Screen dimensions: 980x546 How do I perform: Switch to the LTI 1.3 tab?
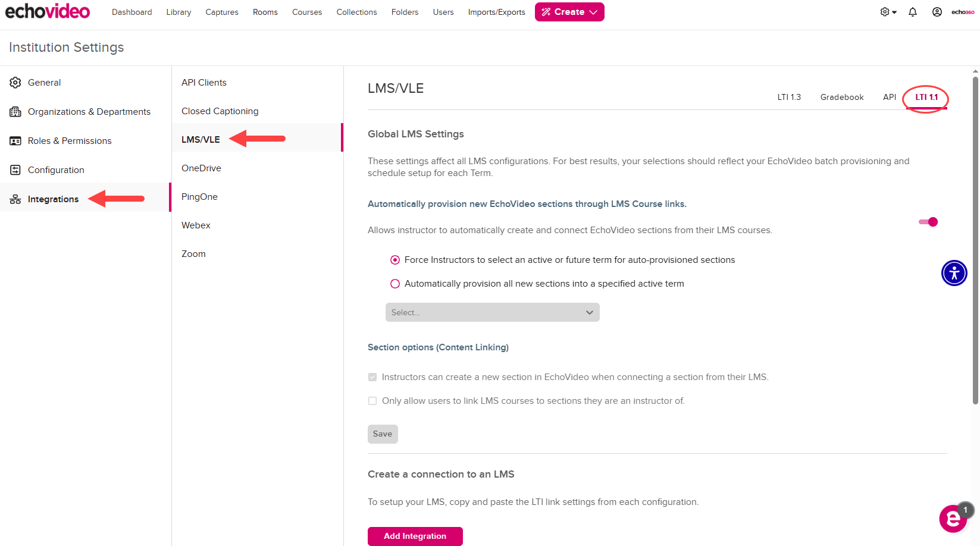789,97
